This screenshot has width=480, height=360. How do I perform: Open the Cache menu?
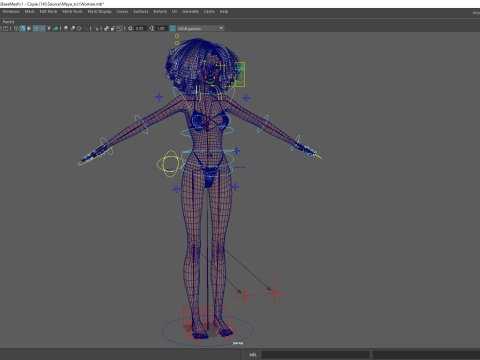click(209, 11)
